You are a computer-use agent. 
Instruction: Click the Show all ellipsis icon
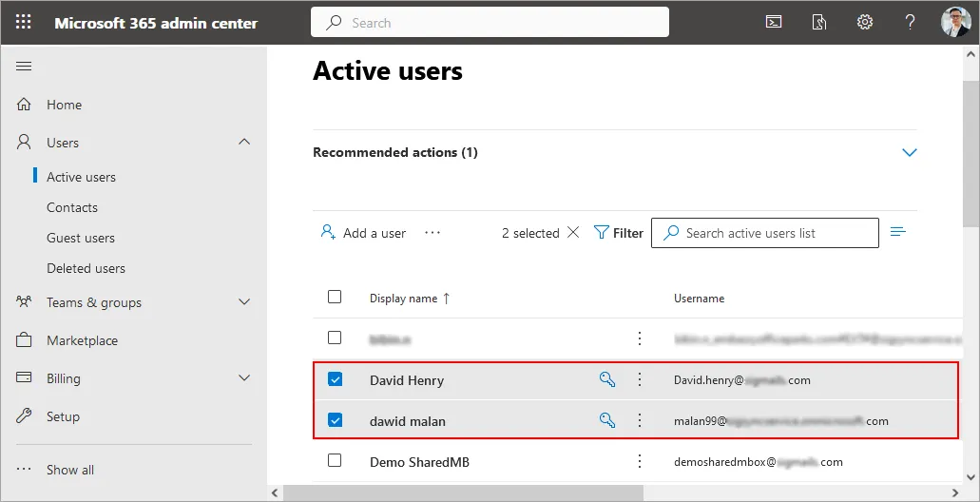pyautogui.click(x=24, y=469)
